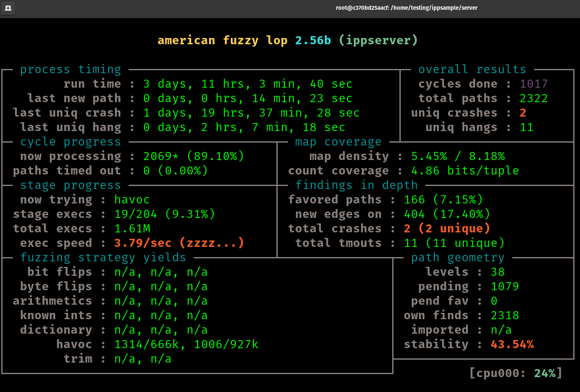Select the orange uniq crashes number
The image size is (580, 392).
[x=523, y=113]
